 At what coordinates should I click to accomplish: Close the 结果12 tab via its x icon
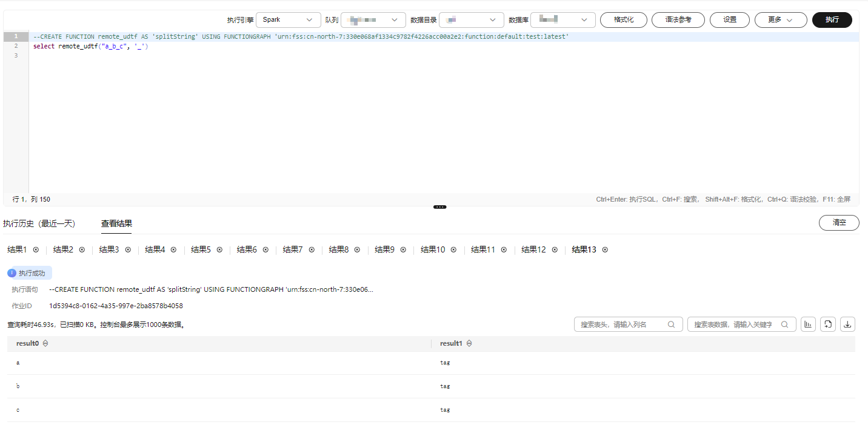(x=554, y=249)
